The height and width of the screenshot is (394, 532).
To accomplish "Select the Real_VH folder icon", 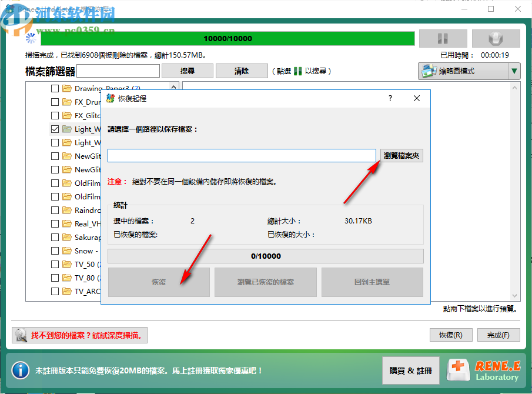I will [67, 223].
